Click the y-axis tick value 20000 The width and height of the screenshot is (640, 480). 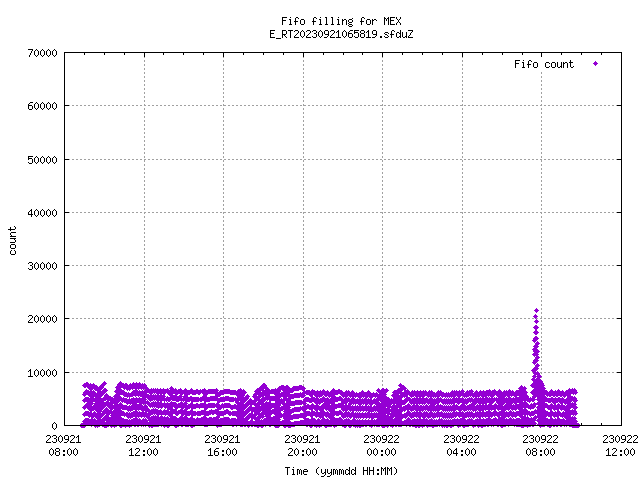[43, 319]
